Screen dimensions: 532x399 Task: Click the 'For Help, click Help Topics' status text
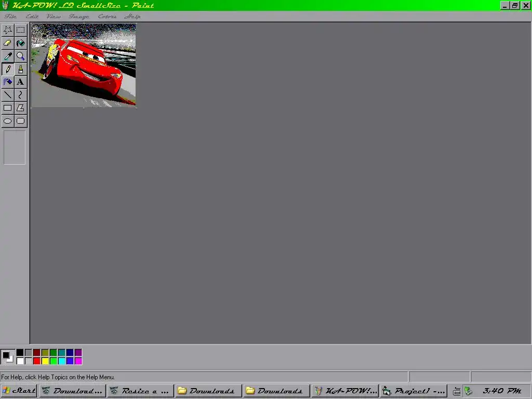coord(58,377)
